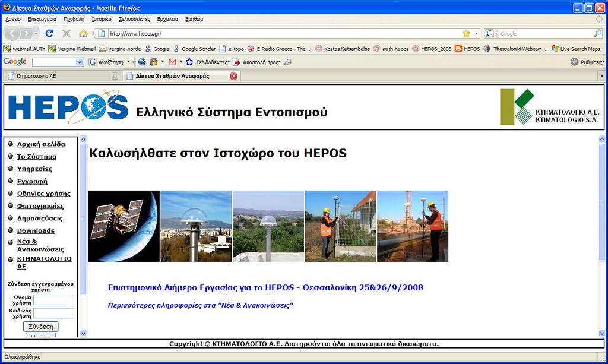Reload the page with the blue refresh icon
Screen dimensions: 608x364
coord(49,33)
